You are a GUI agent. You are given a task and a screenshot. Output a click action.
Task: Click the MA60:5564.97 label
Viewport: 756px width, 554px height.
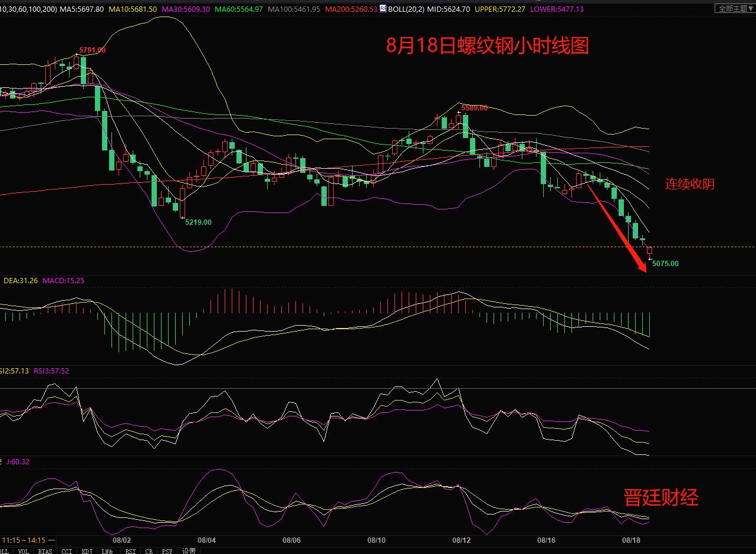tap(238, 9)
